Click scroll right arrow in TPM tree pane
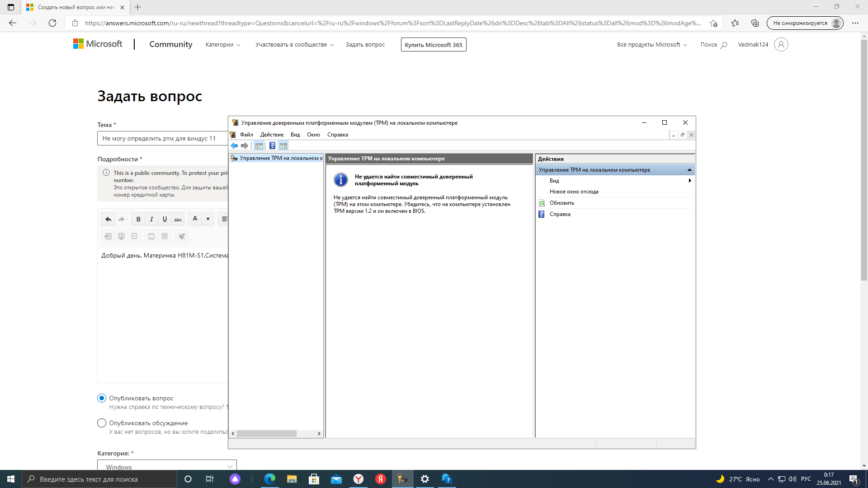This screenshot has height=488, width=868. pos(319,433)
